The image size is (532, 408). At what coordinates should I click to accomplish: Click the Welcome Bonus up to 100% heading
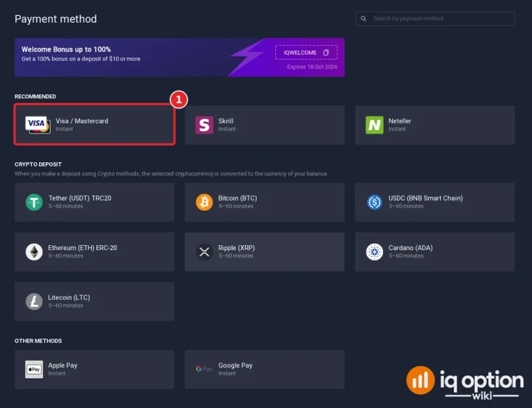(x=66, y=49)
